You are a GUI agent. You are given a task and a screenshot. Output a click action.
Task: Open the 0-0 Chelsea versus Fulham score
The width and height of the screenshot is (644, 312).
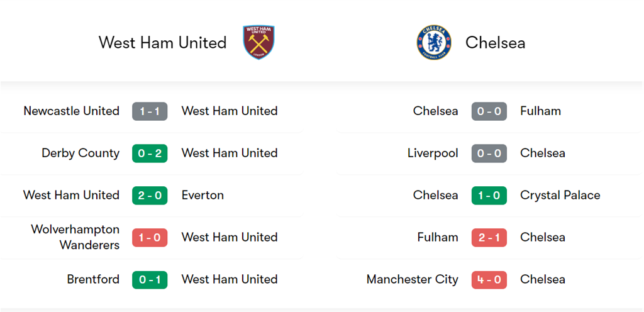tap(489, 111)
